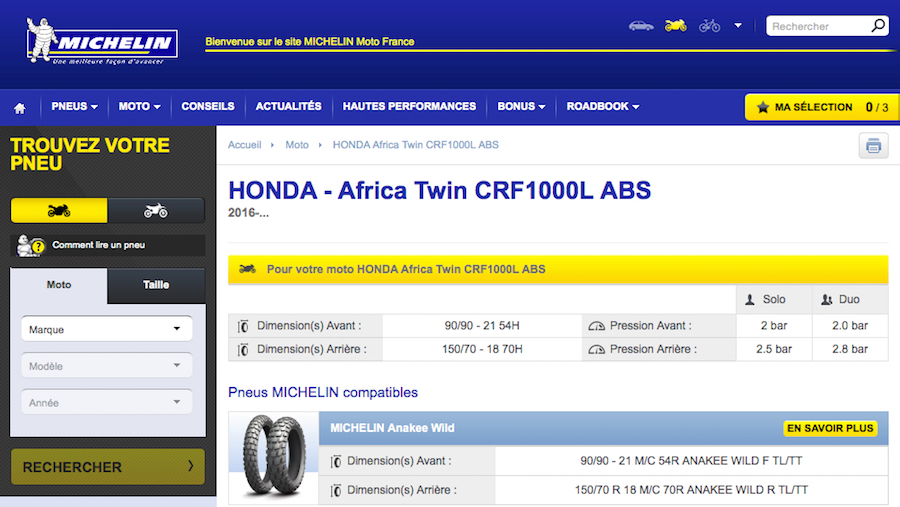
Task: Open the ACTUALITÉS menu item
Action: (289, 107)
